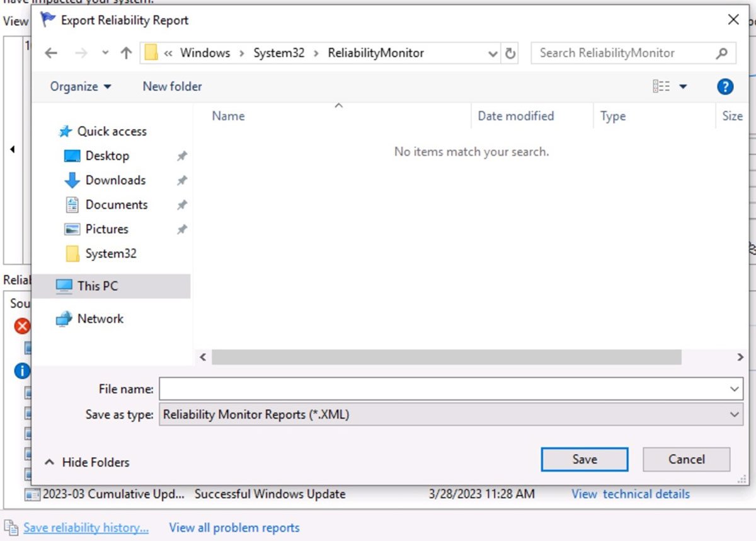The height and width of the screenshot is (541, 756).
Task: Click into the File name field
Action: click(441, 389)
